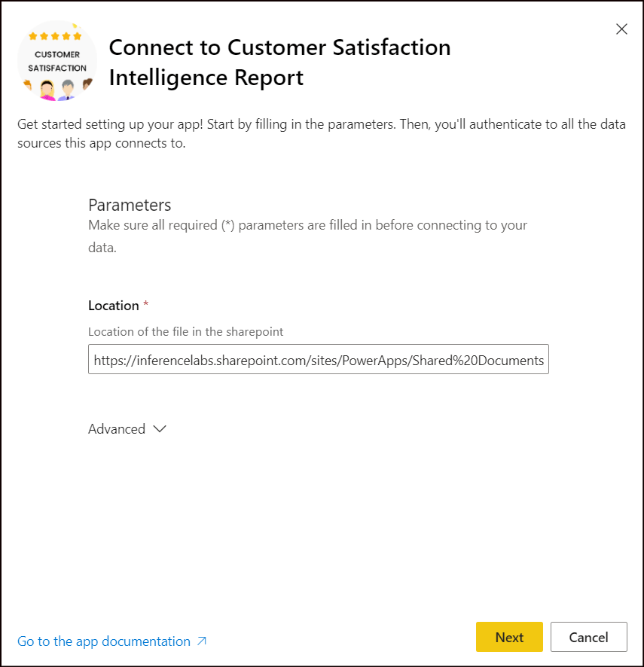Open the app documentation link

[104, 641]
